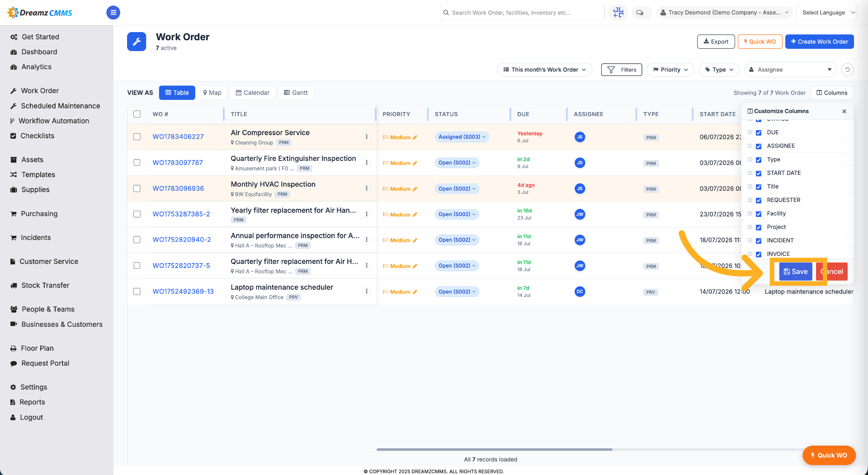868x475 pixels.
Task: Click the top Quick WO button
Action: (759, 42)
